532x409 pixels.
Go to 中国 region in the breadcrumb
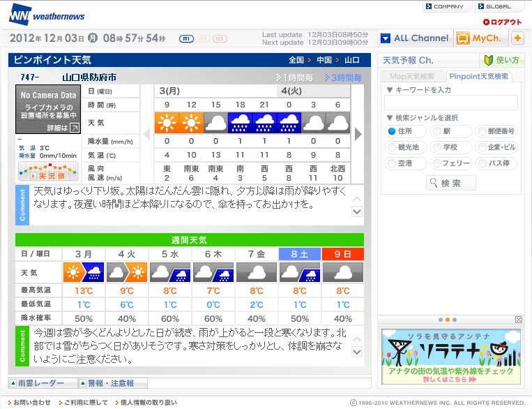(x=324, y=60)
